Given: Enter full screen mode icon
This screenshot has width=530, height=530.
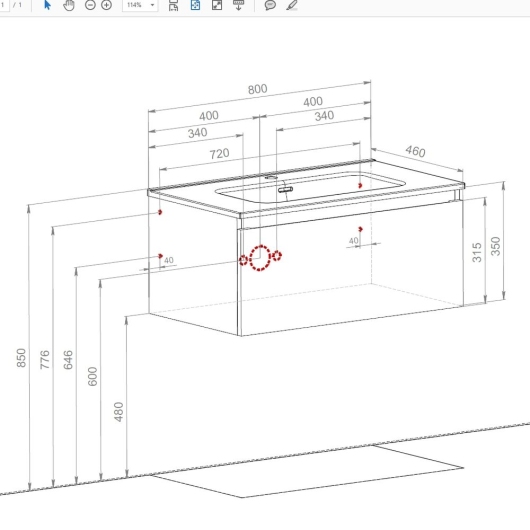Looking at the screenshot, I should coord(217,5).
